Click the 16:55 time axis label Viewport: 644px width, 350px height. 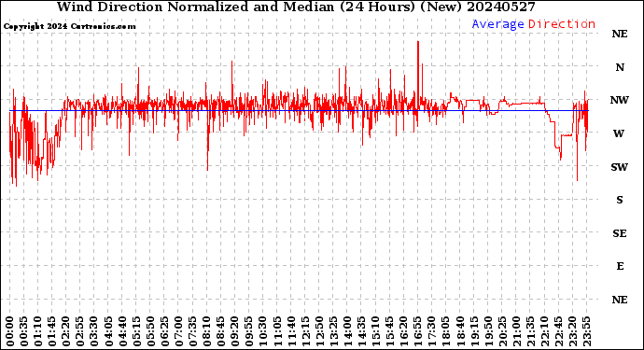click(x=418, y=331)
